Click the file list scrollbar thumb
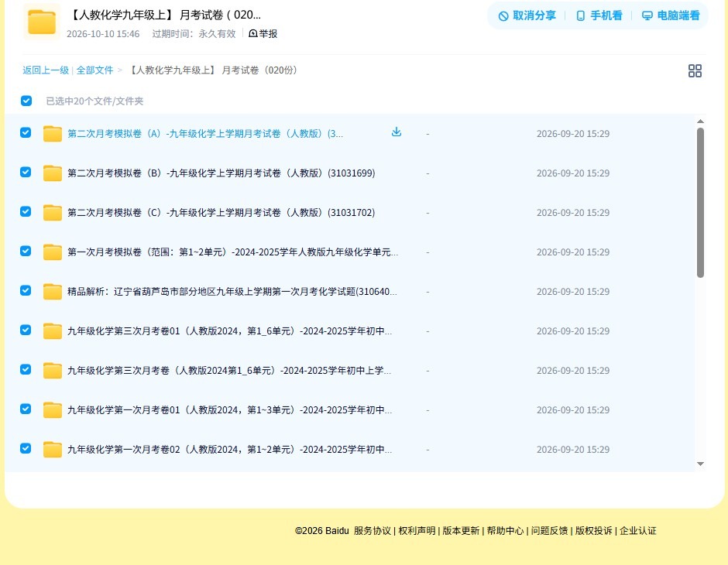The width and height of the screenshot is (728, 565). tap(700, 203)
